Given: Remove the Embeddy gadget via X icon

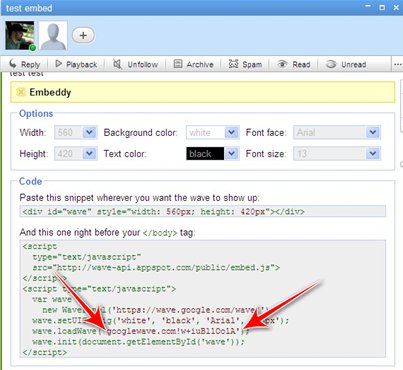Looking at the screenshot, I should (x=21, y=92).
